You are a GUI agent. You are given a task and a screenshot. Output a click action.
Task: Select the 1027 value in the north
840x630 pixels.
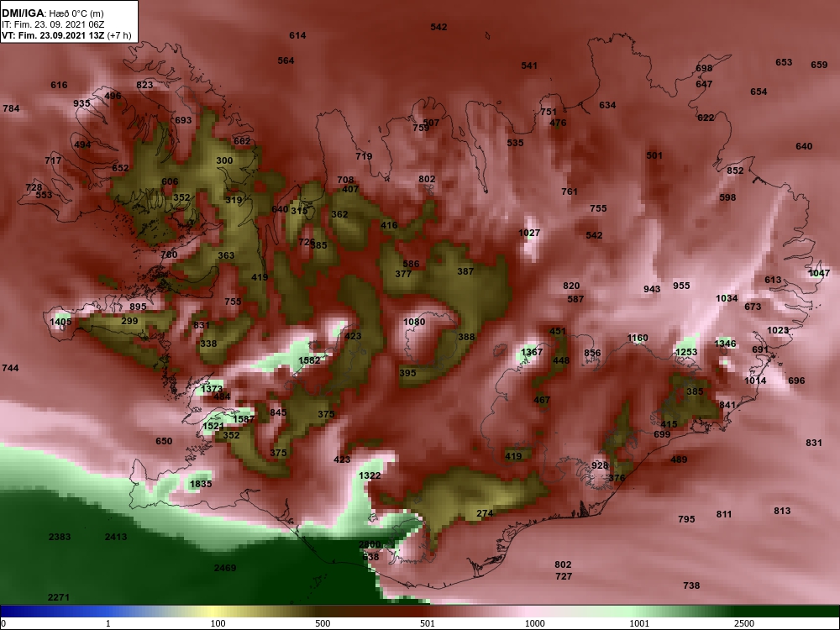click(x=528, y=233)
